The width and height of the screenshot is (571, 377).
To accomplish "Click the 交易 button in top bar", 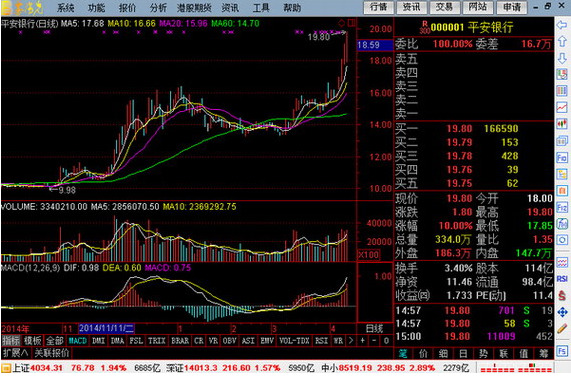I will 445,7.
